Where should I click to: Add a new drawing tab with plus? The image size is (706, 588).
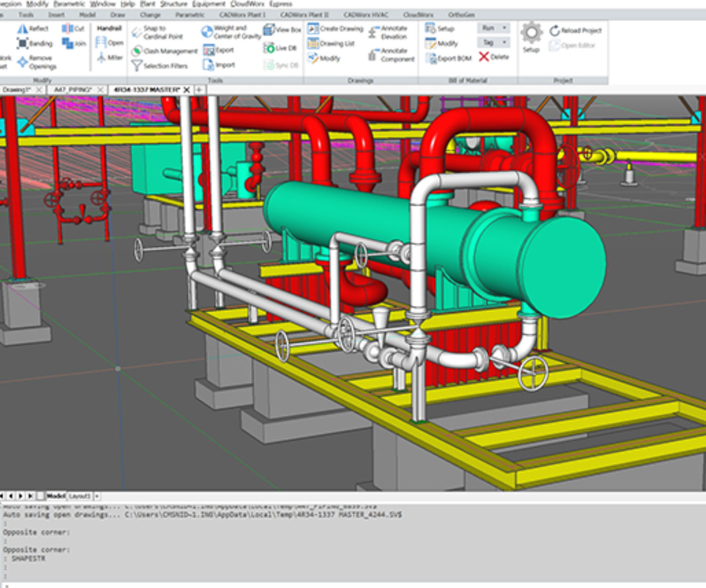point(199,89)
